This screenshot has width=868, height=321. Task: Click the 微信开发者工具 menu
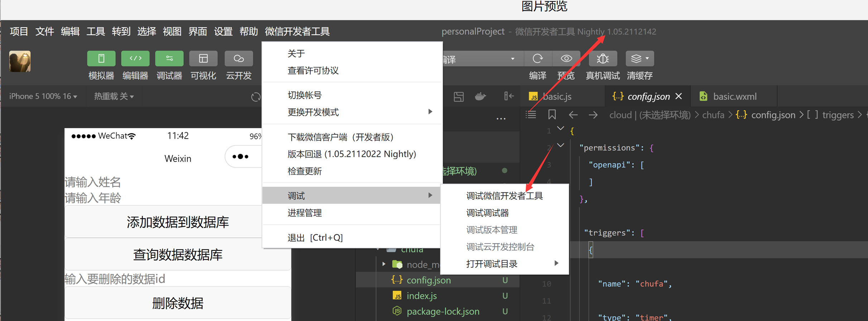[x=297, y=32]
